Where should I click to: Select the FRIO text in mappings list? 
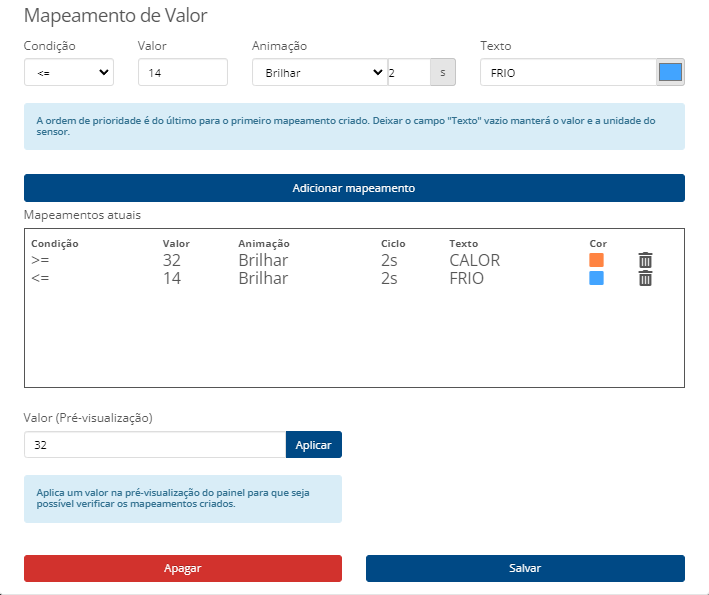[x=467, y=279]
